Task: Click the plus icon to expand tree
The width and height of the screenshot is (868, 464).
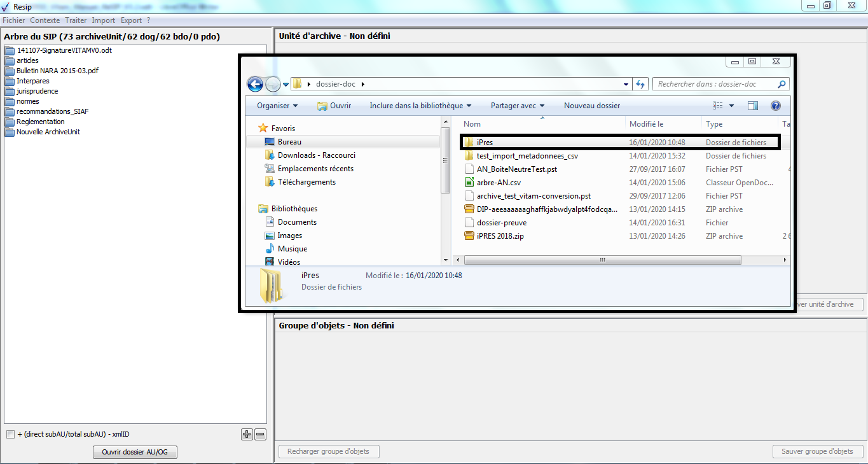Action: [247, 435]
